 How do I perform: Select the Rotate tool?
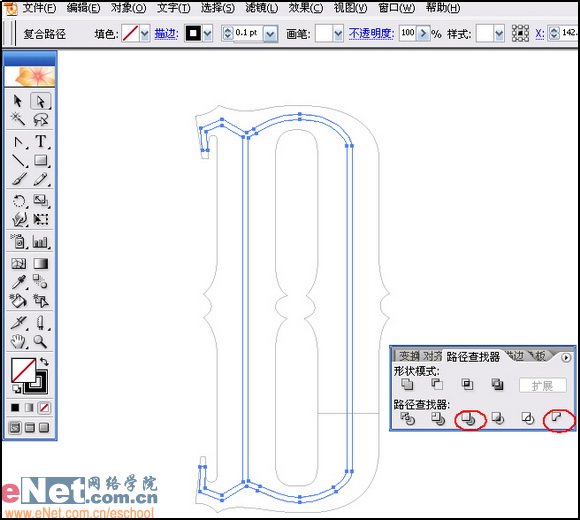click(x=18, y=200)
